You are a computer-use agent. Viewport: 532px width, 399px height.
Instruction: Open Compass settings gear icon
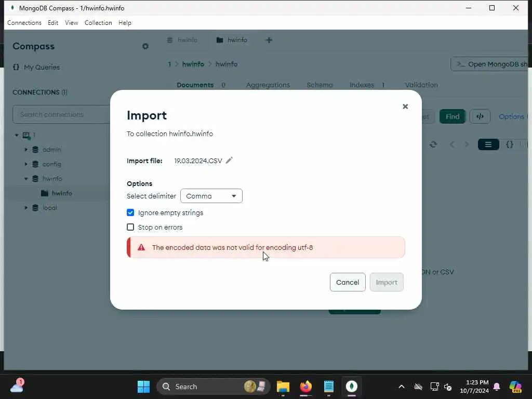(x=145, y=46)
